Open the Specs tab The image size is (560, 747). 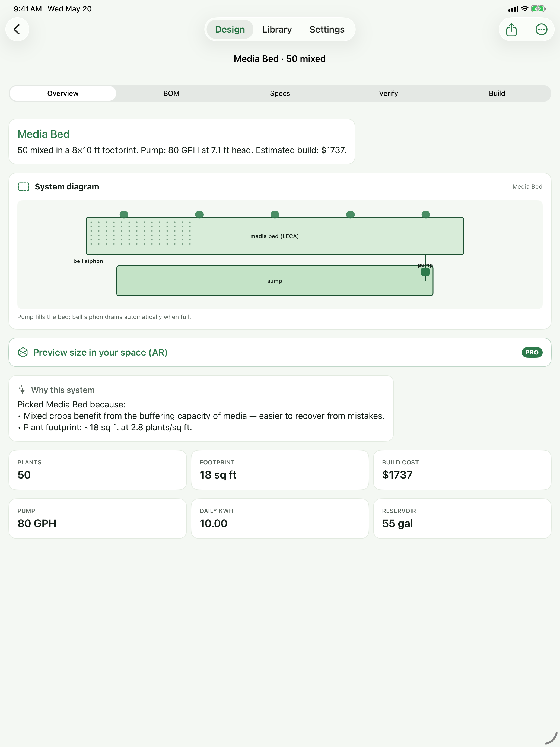point(280,93)
